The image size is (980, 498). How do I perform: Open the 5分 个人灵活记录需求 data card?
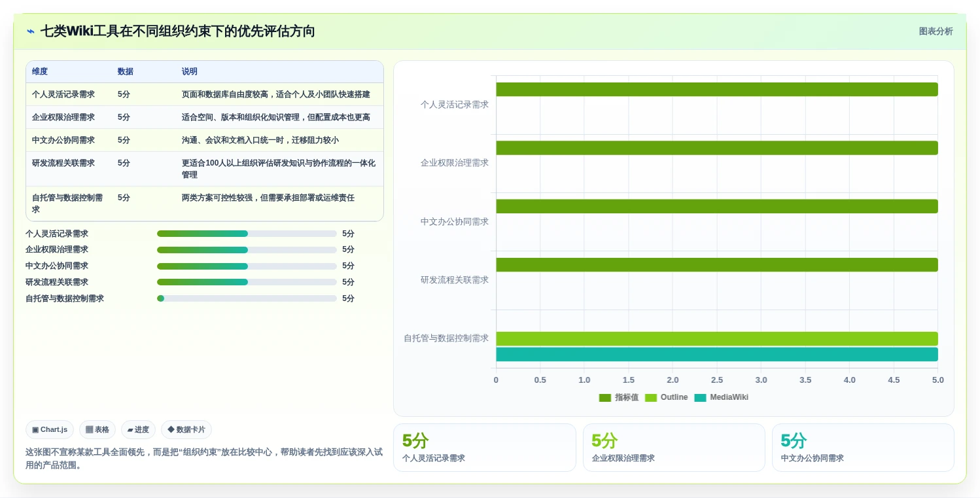point(485,448)
